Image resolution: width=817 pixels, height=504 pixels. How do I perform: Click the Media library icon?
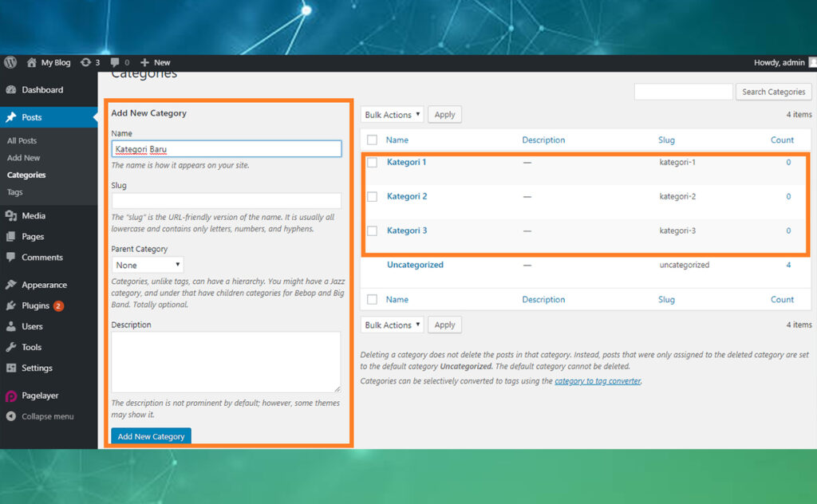pyautogui.click(x=10, y=215)
